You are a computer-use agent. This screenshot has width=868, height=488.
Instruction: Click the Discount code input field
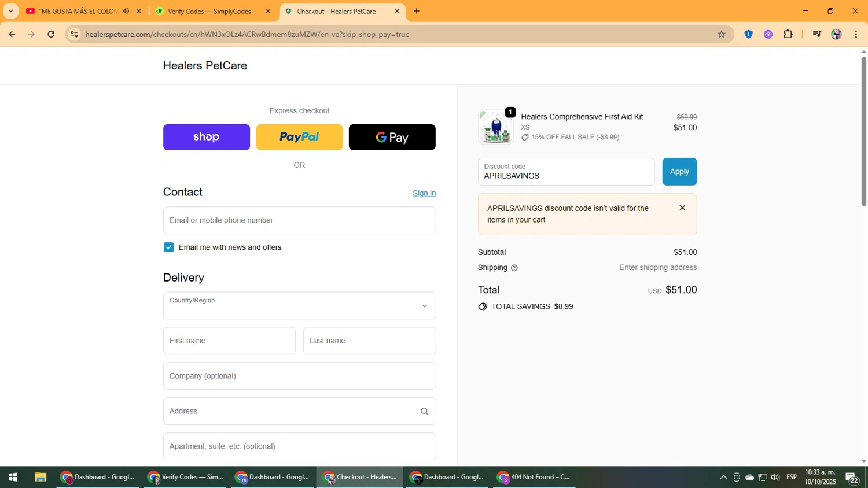pyautogui.click(x=566, y=172)
